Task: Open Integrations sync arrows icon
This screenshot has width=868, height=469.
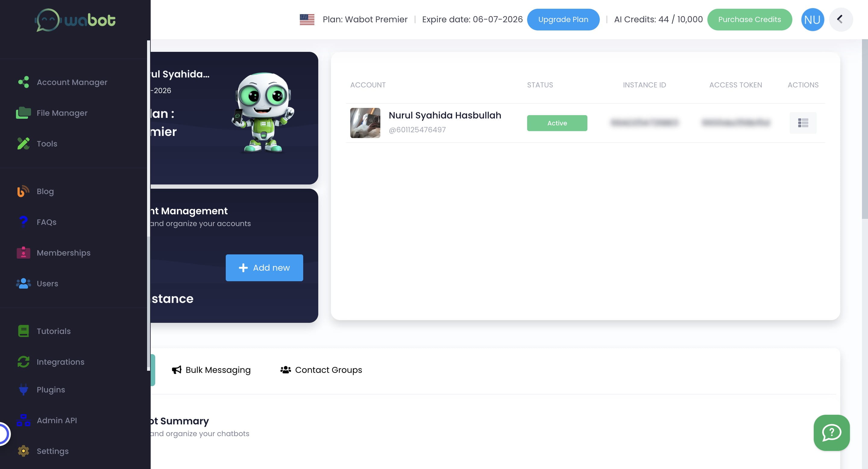Action: pyautogui.click(x=23, y=362)
